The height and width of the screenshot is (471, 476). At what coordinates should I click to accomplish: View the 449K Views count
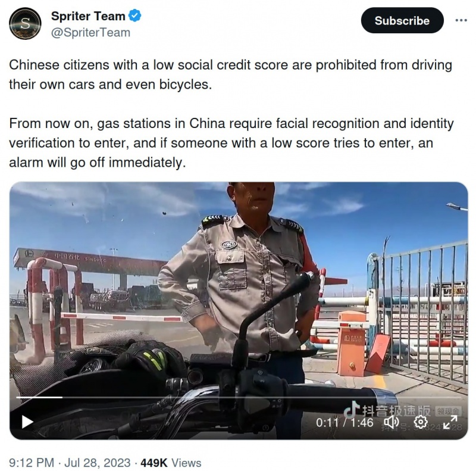[x=171, y=463]
